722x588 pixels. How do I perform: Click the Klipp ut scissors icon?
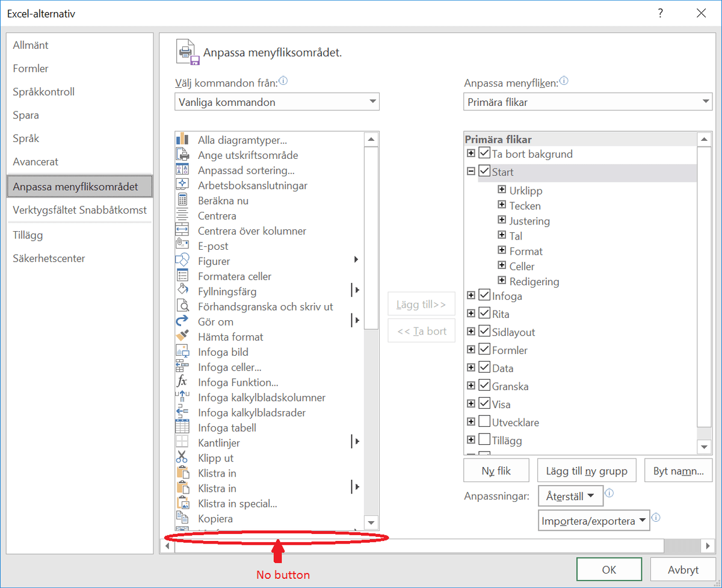pyautogui.click(x=182, y=458)
